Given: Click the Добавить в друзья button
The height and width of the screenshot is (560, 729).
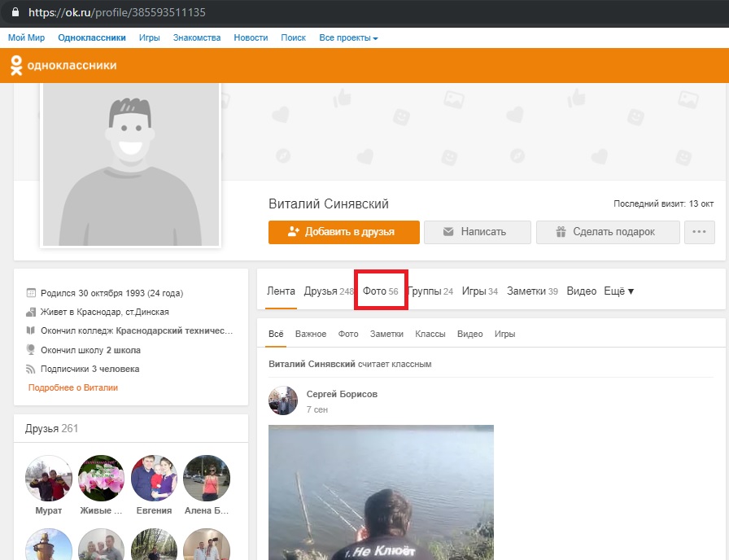Looking at the screenshot, I should click(344, 232).
